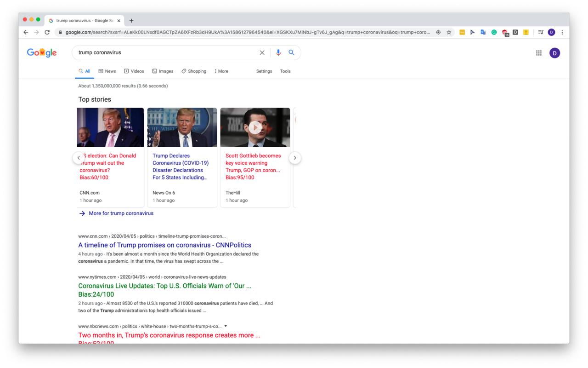Screen dimensions: 588x368
Task: Open the CNN US election story thumbnail
Action: tap(110, 127)
